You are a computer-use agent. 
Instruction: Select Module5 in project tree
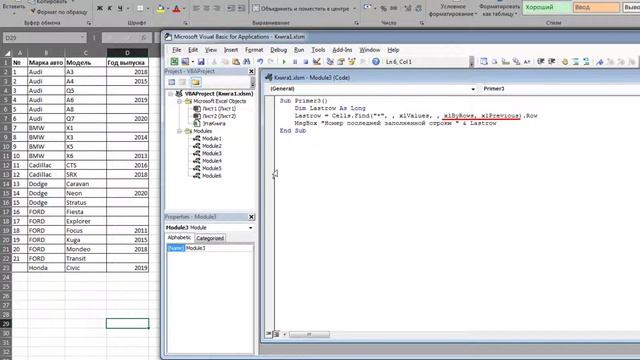coord(212,168)
